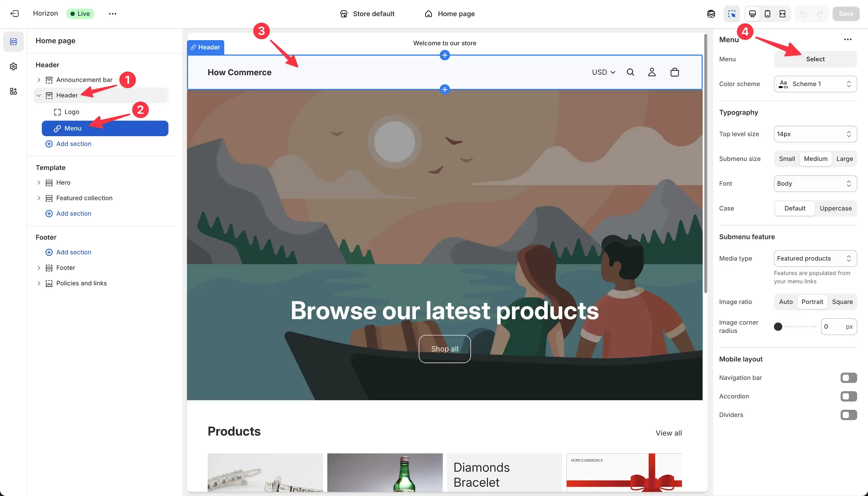
Task: Click the Featured collection section icon
Action: point(49,198)
